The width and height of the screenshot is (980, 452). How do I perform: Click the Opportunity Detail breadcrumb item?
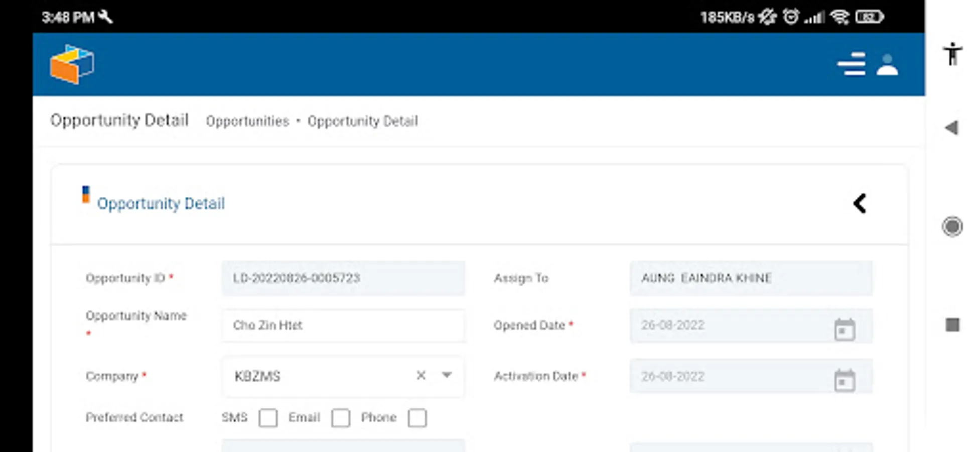click(363, 121)
